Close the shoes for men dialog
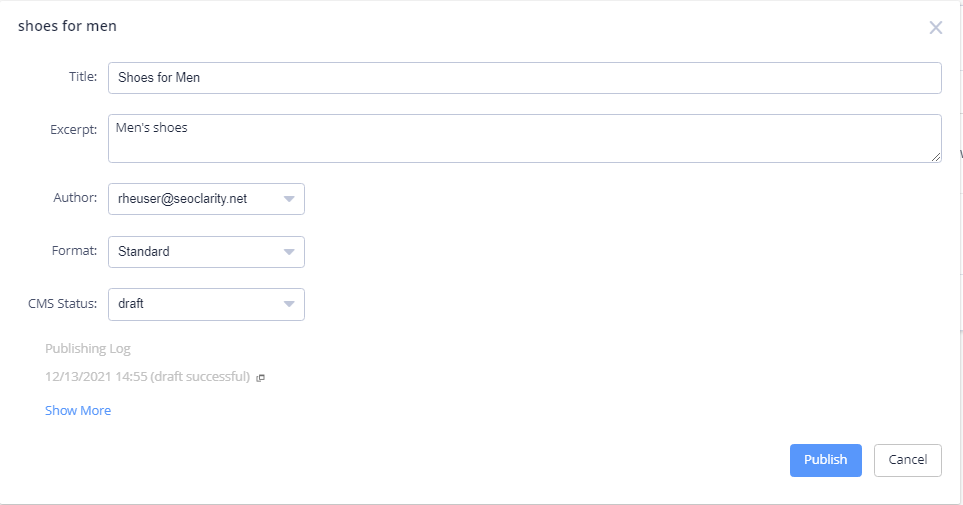 tap(935, 28)
